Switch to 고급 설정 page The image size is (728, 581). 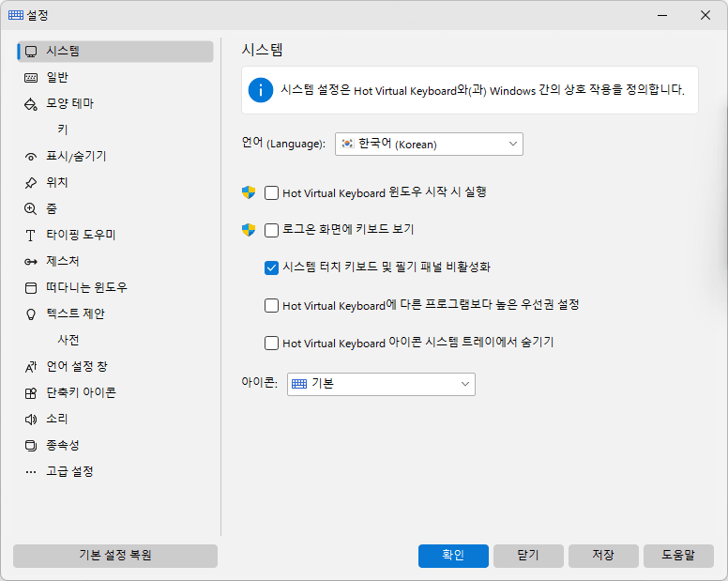pyautogui.click(x=115, y=472)
